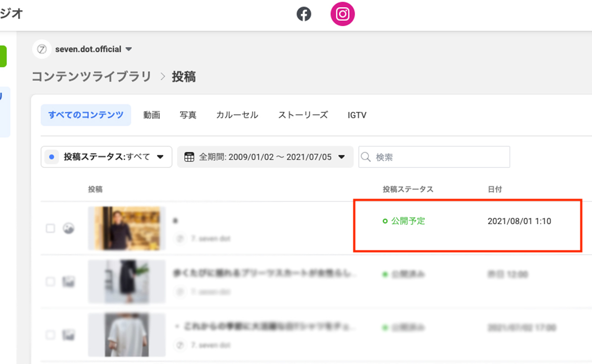The width and height of the screenshot is (592, 364).
Task: Click the date 2021/08/01 1:10
Action: pyautogui.click(x=519, y=221)
